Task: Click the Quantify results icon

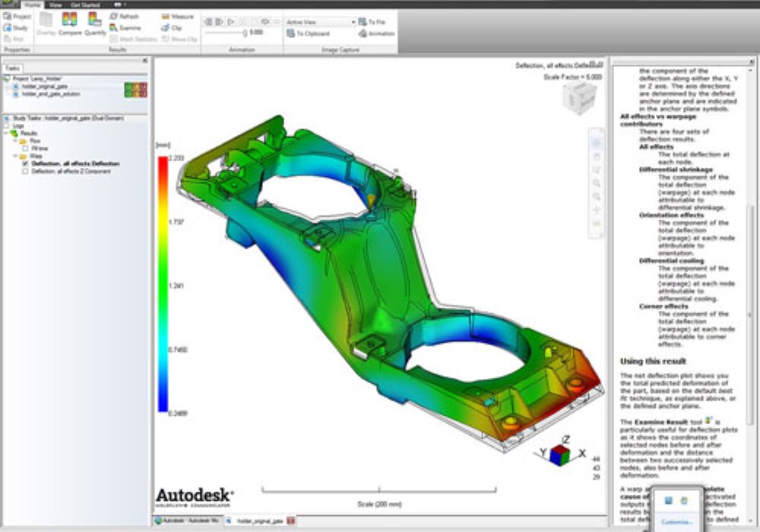Action: point(95,21)
